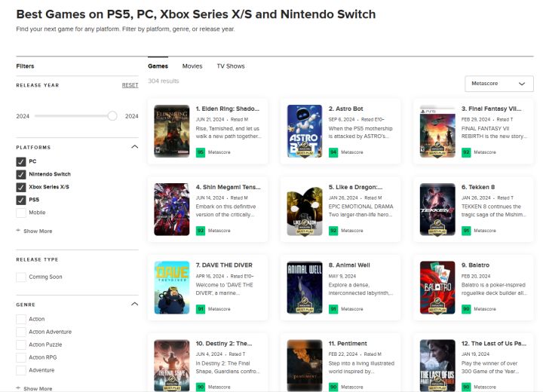Screen dimensions: 543x392
Task: Click Elden Ring's green 95 Metascore badge
Action: 201,152
